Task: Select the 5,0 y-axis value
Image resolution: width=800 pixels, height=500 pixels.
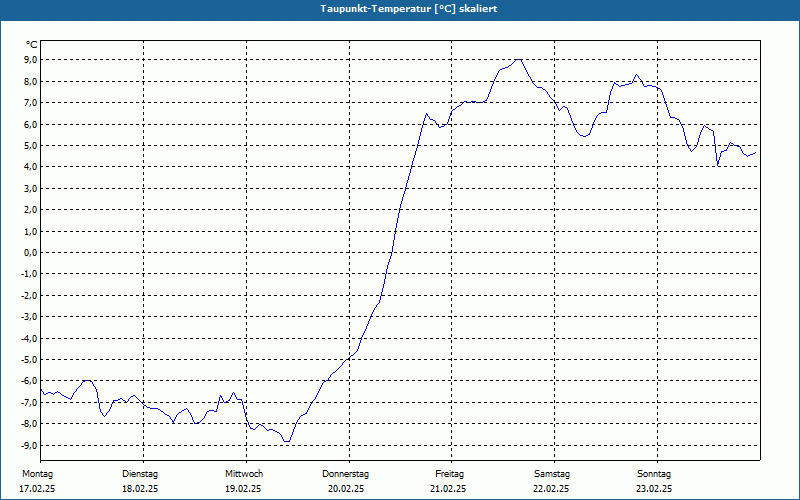Action: pyautogui.click(x=30, y=145)
